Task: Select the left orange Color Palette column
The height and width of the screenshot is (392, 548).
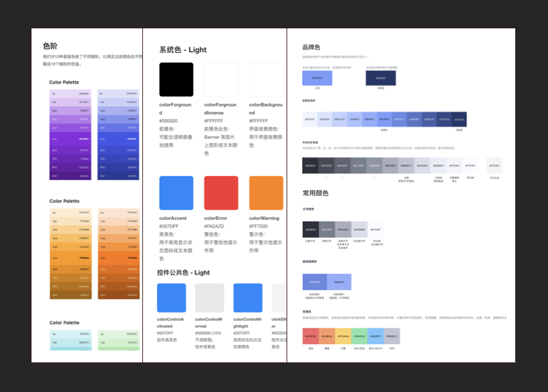Action: pos(71,254)
